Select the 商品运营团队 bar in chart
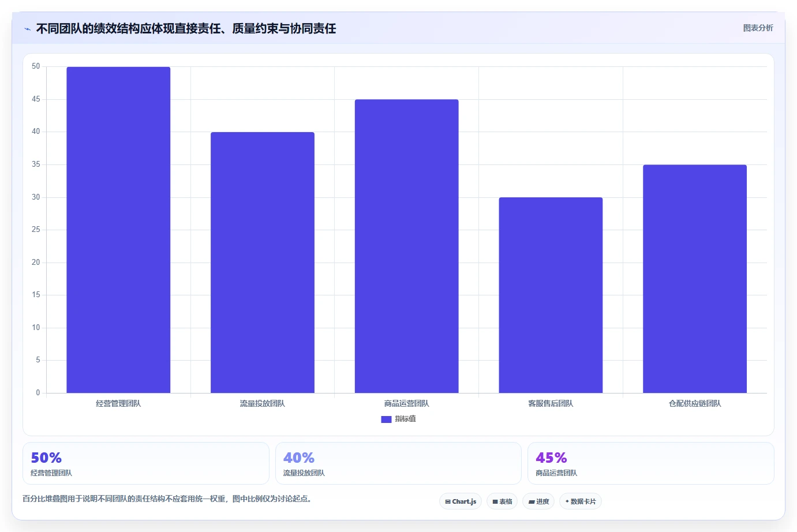 pos(407,246)
